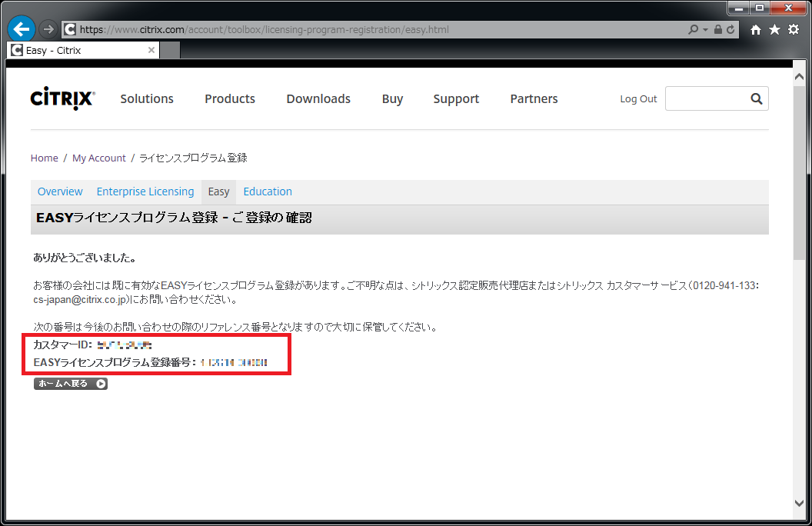Open the Products menu
This screenshot has height=526, width=812.
230,98
